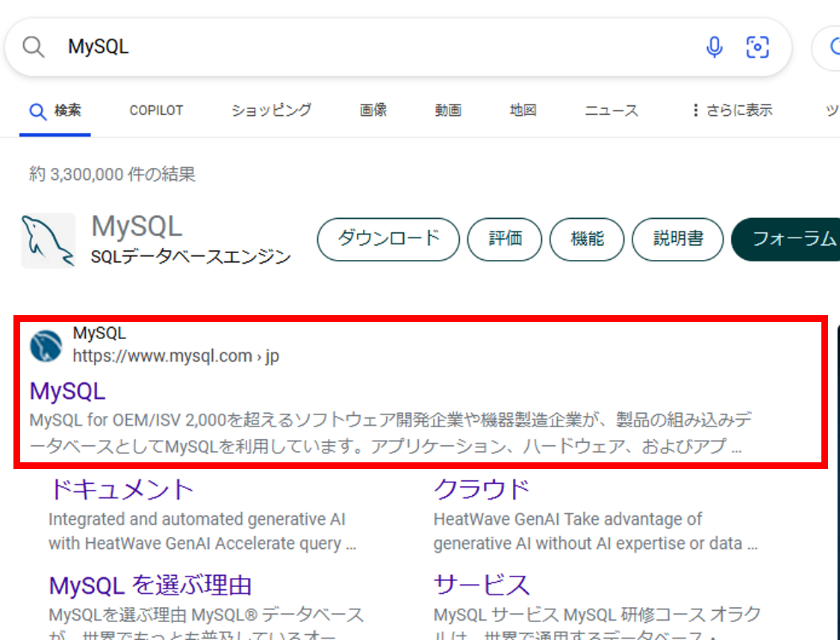Open the 地図 tab
This screenshot has height=640, width=840.
[523, 110]
